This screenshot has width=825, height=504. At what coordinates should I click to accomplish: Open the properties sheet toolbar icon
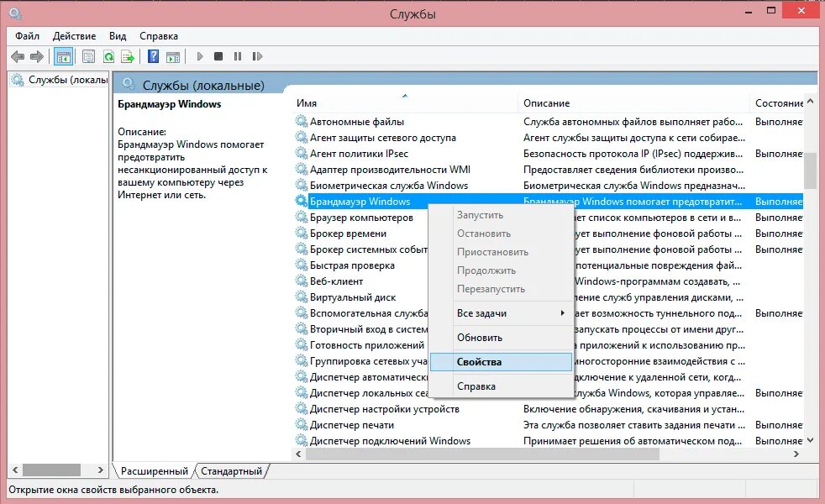point(88,56)
